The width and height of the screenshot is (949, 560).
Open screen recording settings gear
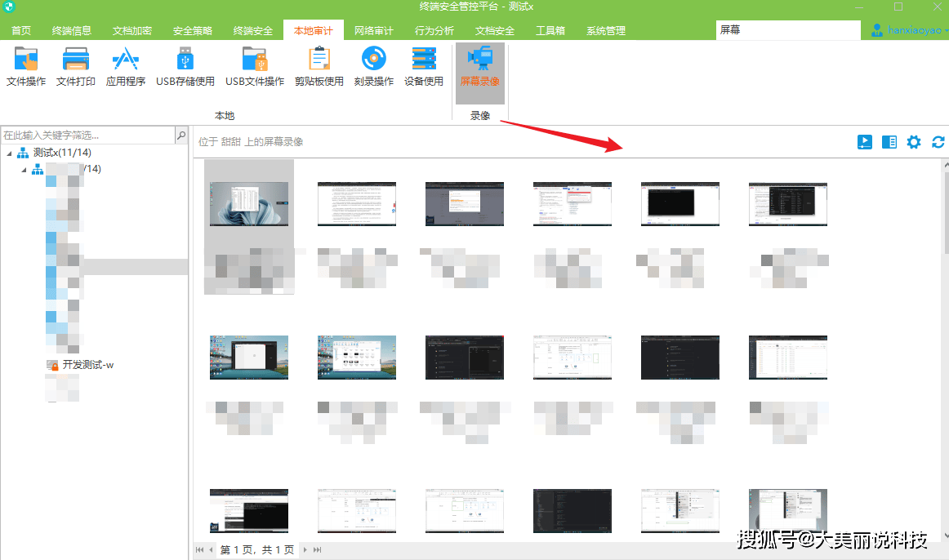[914, 142]
